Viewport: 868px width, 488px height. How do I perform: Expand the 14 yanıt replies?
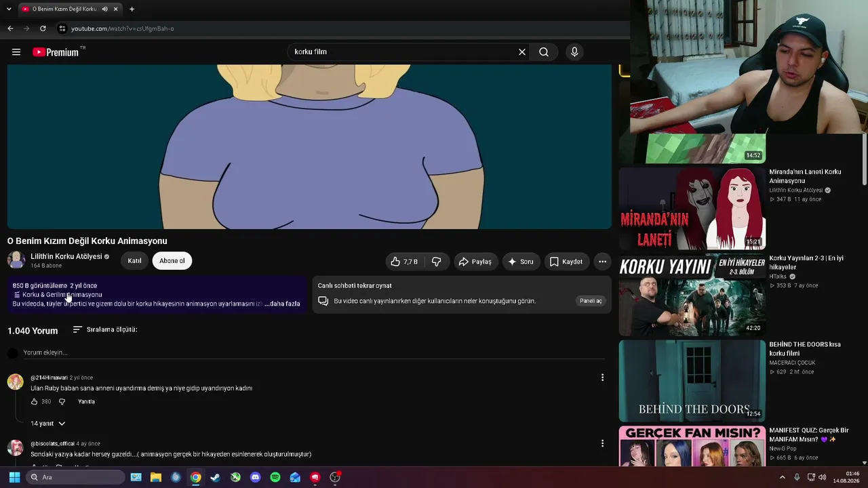click(47, 424)
